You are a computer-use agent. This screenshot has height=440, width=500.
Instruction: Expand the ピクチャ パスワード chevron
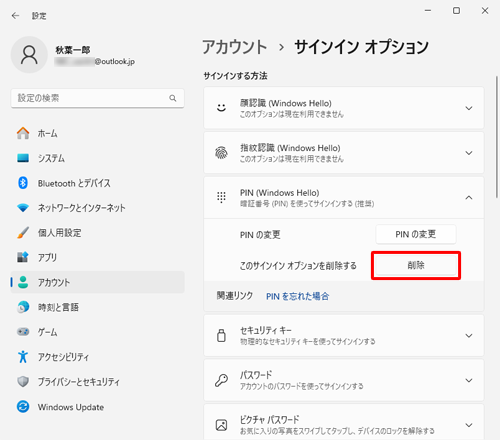click(469, 425)
